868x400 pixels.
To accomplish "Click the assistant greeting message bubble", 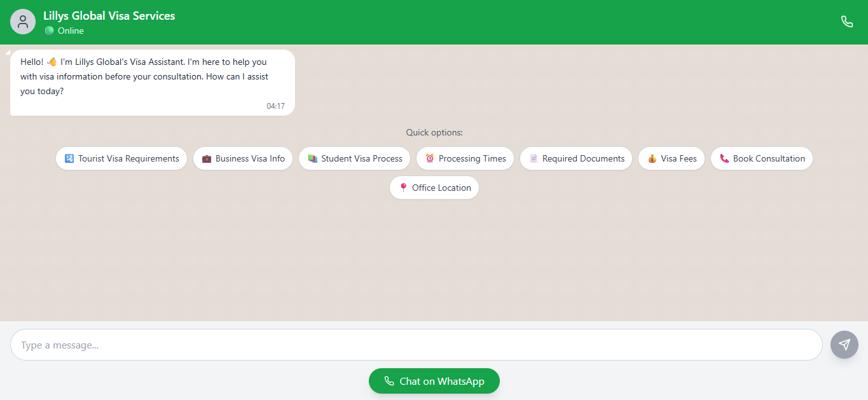I will coord(153,83).
